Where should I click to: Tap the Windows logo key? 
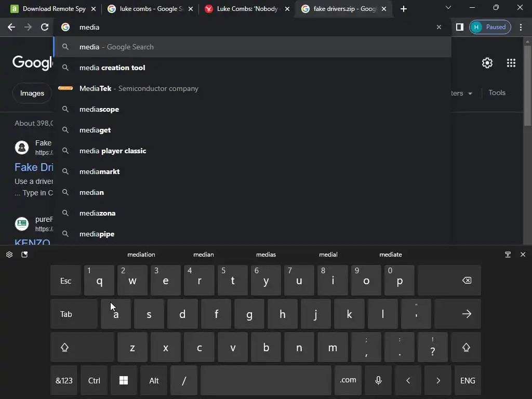coord(124,380)
